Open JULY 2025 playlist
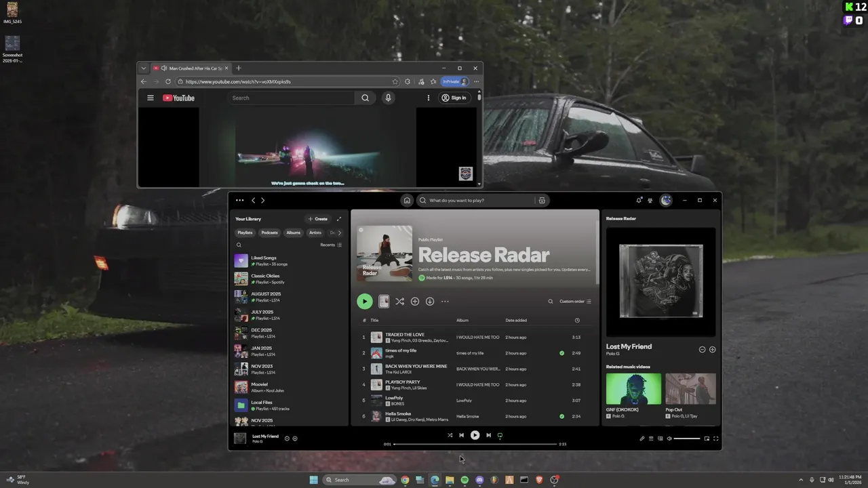Viewport: 868px width, 488px height. coord(289,315)
